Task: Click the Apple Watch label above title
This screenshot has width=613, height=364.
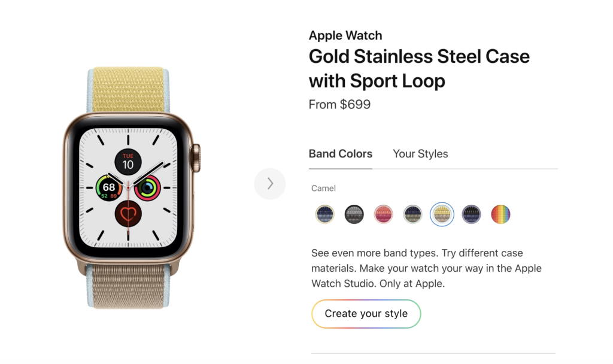Action: 345,35
